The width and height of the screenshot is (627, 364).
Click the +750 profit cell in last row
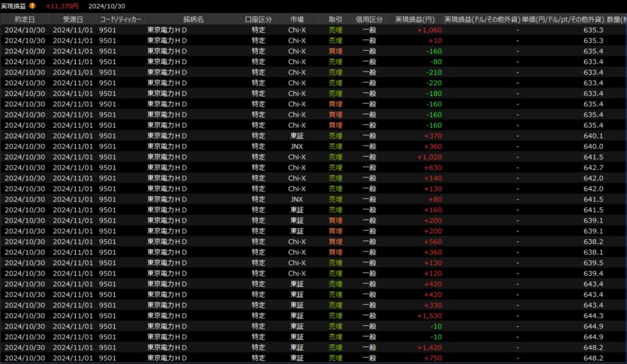tap(432, 358)
